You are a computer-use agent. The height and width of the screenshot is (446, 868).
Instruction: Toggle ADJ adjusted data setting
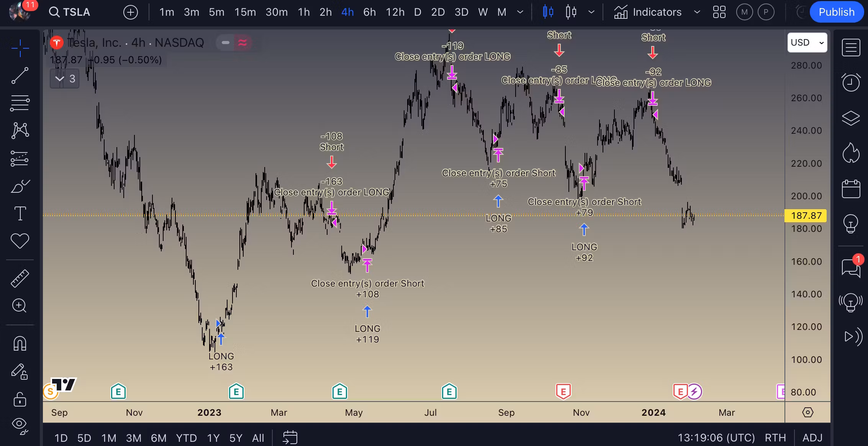click(812, 438)
